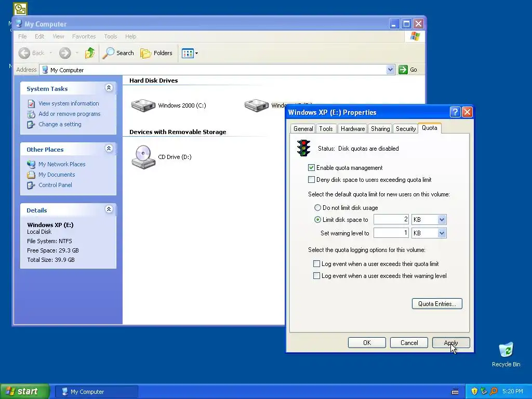This screenshot has width=532, height=399.
Task: Collapse the Other Places panel
Action: tap(109, 149)
